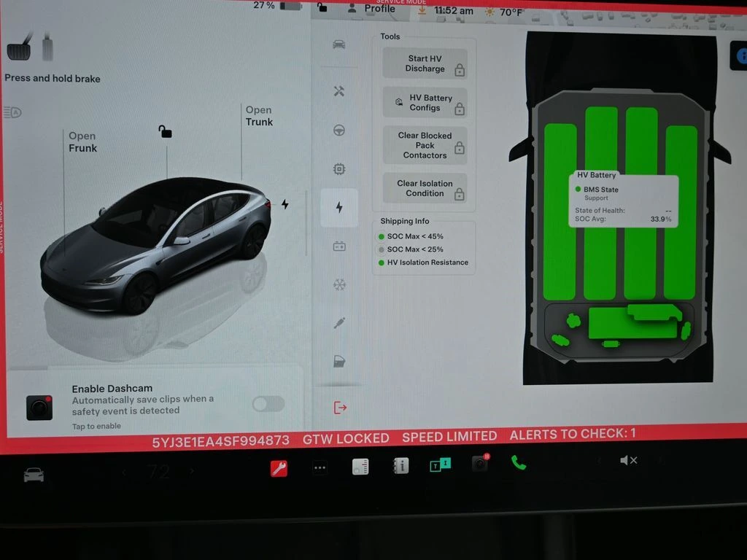Exit service mode with red exit icon
Viewport: 747px width, 560px height.
point(340,408)
